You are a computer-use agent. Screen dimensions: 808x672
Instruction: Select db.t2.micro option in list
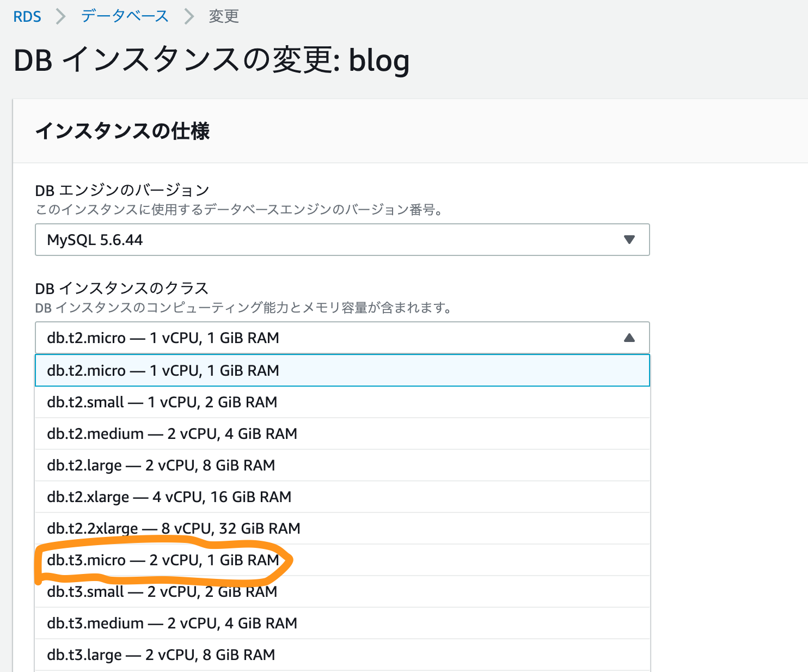342,370
